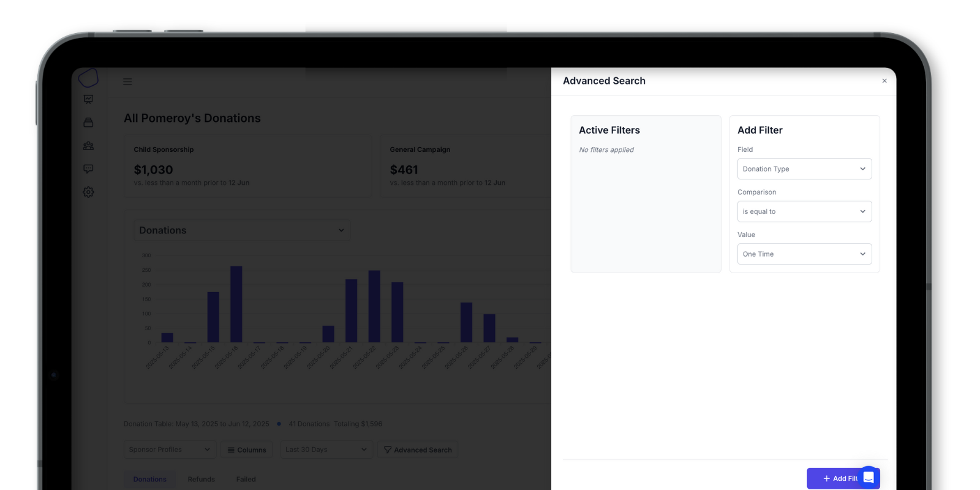This screenshot has height=490, width=980.
Task: Click the No filters applied text
Action: 606,149
